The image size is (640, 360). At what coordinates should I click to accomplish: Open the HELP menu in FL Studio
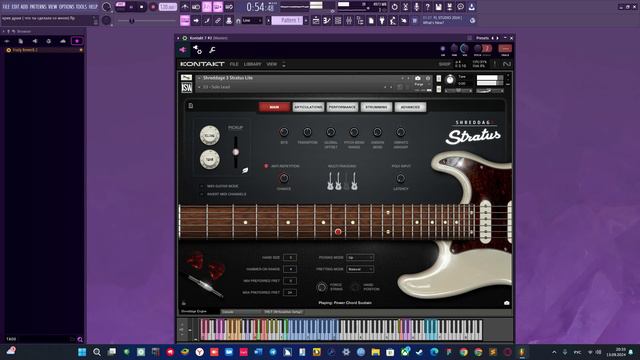coord(93,7)
